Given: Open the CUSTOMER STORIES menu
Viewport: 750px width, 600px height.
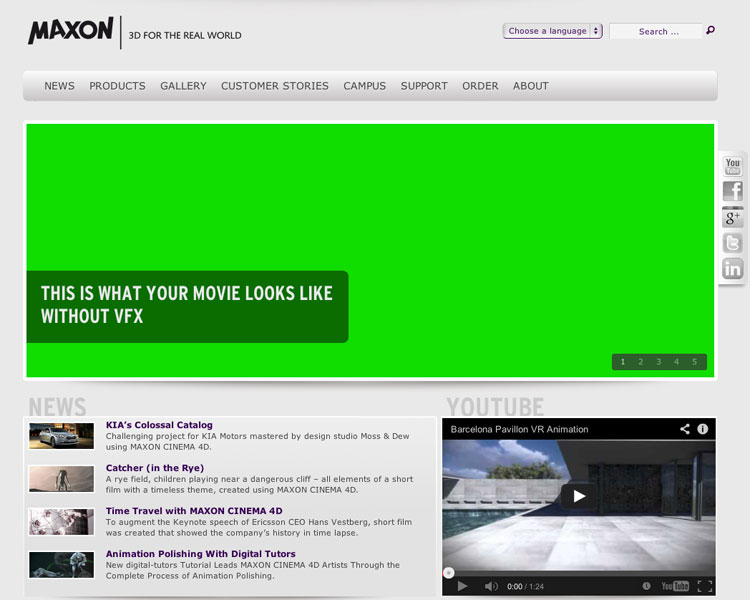Looking at the screenshot, I should click(x=275, y=86).
